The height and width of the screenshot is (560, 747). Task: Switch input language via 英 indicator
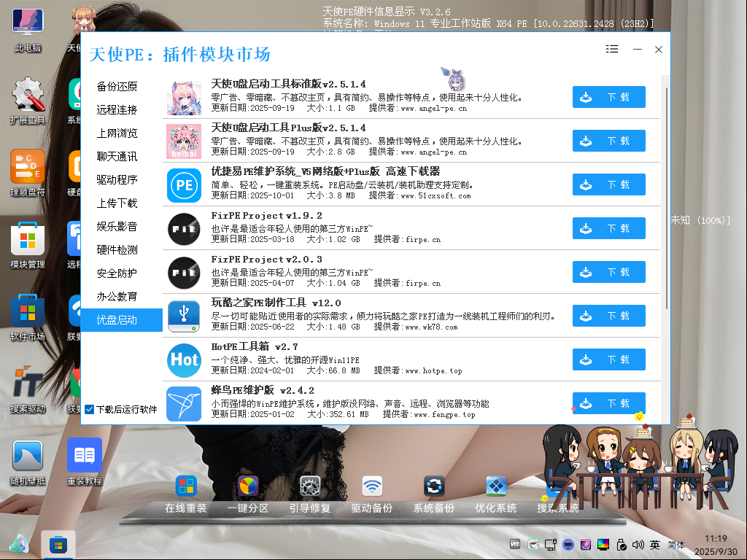tap(655, 545)
